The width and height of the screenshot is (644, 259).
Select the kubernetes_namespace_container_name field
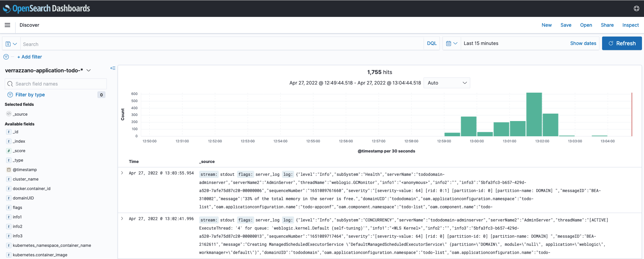pyautogui.click(x=52, y=245)
